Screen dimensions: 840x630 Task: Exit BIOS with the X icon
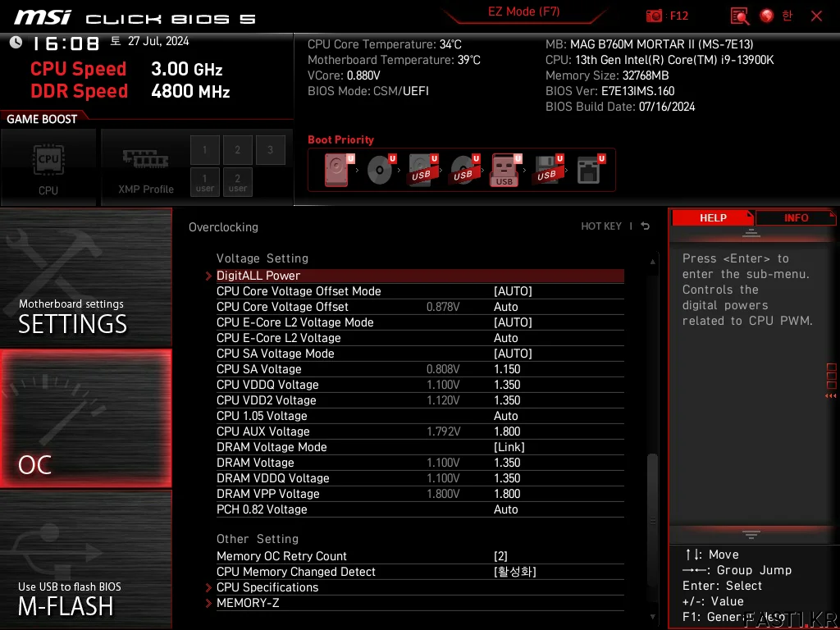tap(816, 16)
